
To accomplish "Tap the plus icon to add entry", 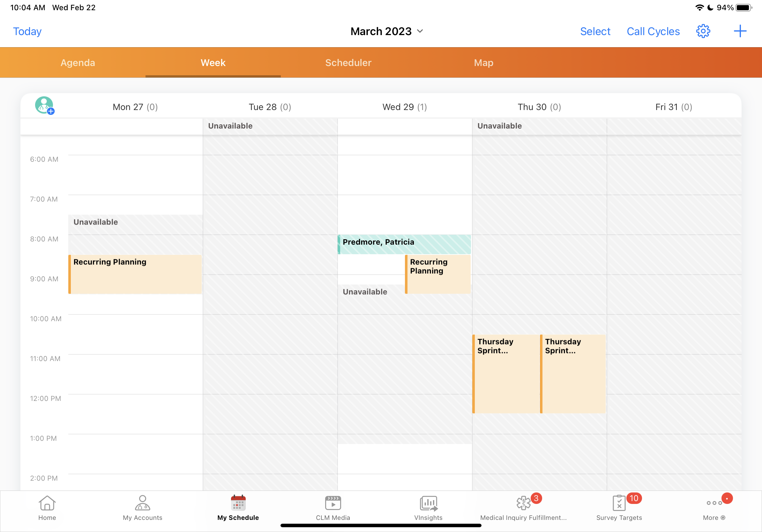I will [x=740, y=31].
